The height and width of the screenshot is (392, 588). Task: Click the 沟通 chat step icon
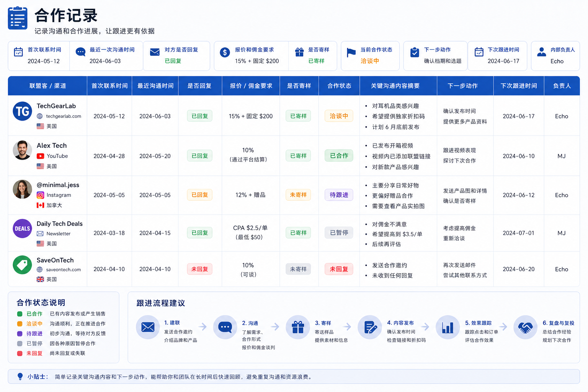coord(225,327)
